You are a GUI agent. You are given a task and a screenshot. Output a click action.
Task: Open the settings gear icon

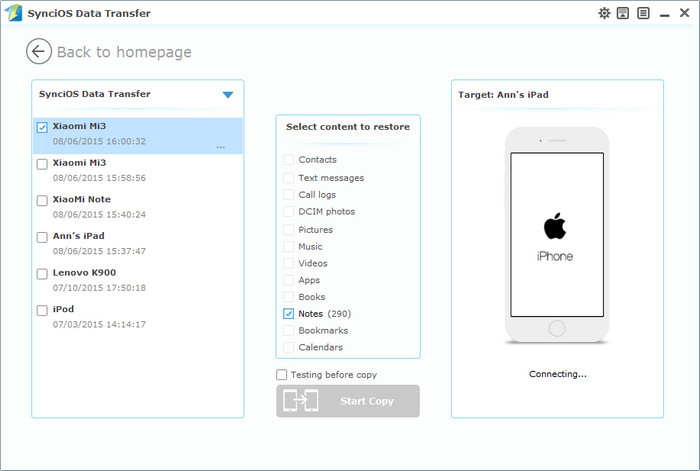(604, 13)
